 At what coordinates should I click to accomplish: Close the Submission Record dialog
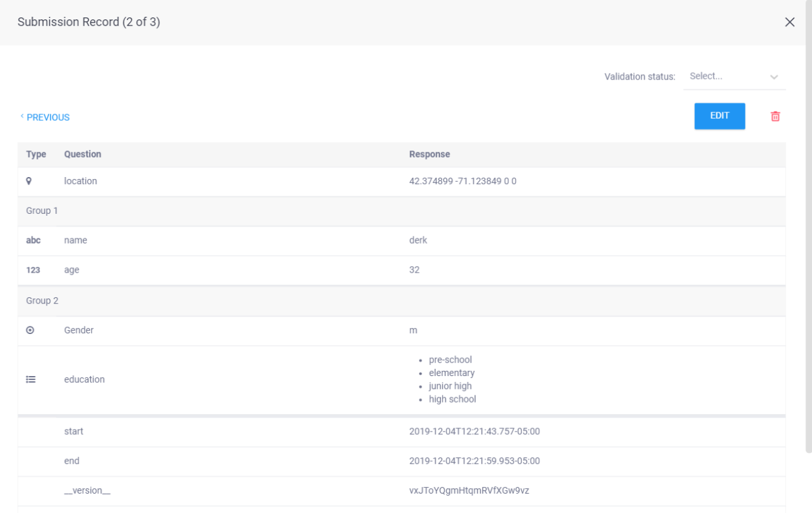point(789,22)
